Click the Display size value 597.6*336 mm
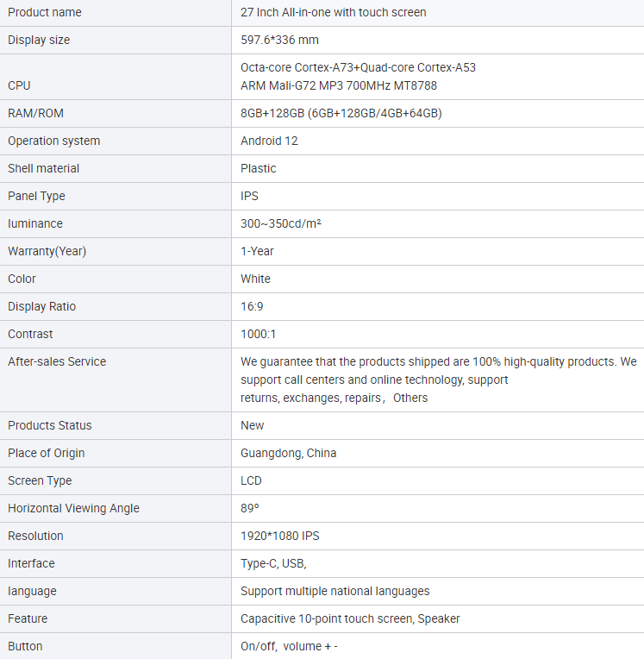Image resolution: width=644 pixels, height=659 pixels. (x=279, y=40)
